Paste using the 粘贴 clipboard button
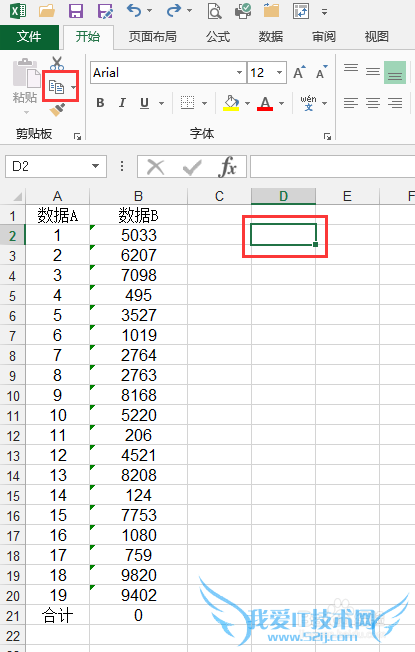Image resolution: width=415 pixels, height=652 pixels. click(x=25, y=80)
